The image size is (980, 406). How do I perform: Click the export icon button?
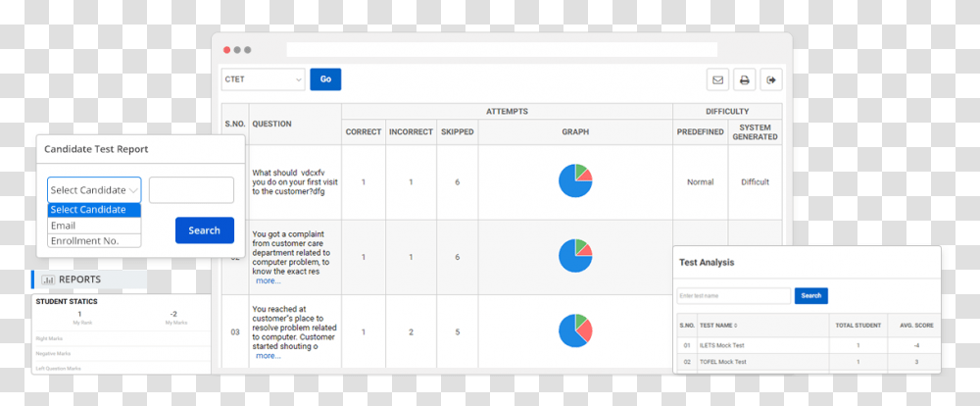771,79
